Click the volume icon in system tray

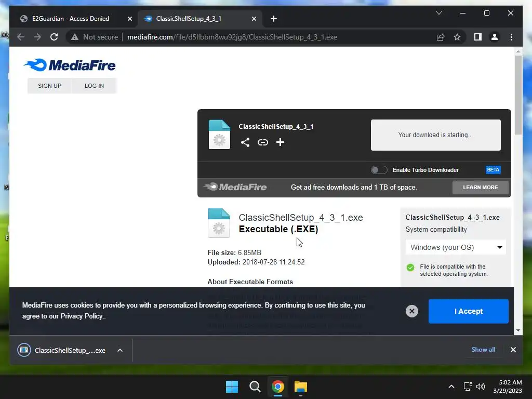(481, 387)
